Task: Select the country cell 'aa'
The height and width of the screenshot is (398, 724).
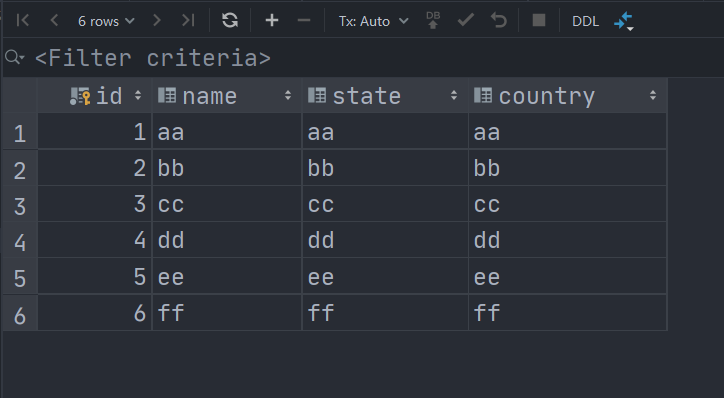Action: click(567, 132)
